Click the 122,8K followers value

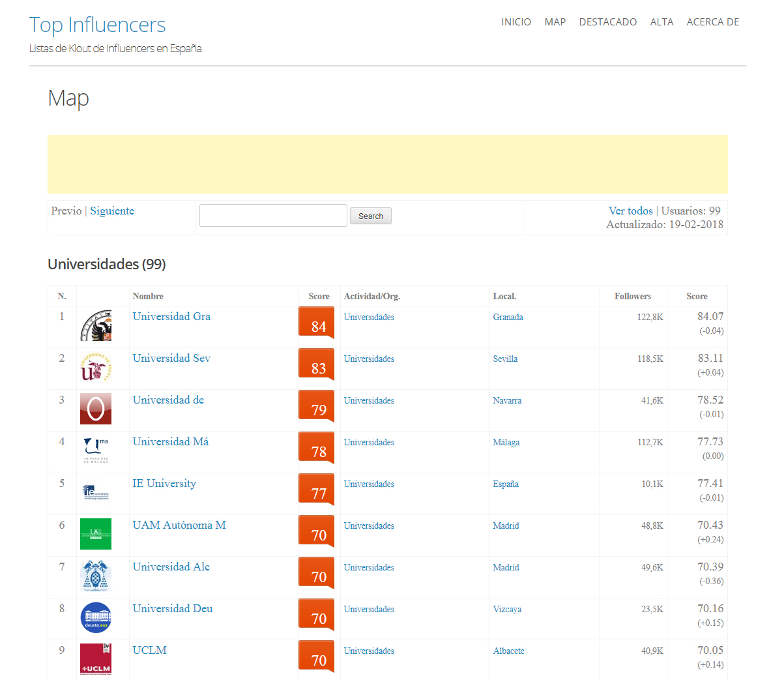(x=650, y=317)
